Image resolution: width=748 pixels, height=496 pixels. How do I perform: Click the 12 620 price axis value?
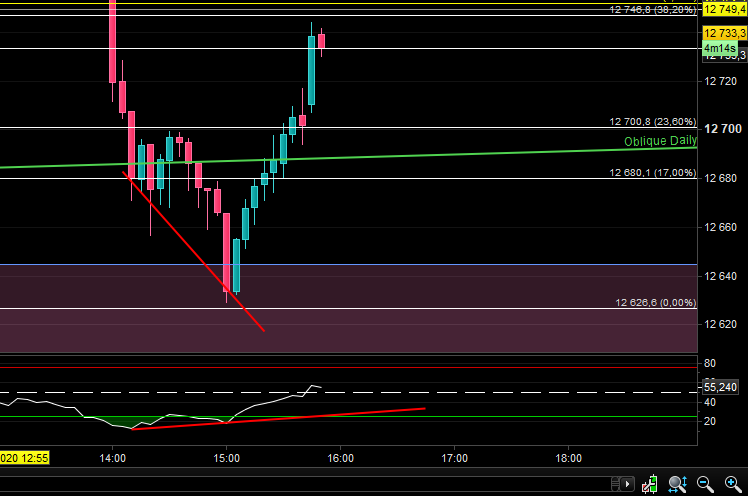point(720,324)
